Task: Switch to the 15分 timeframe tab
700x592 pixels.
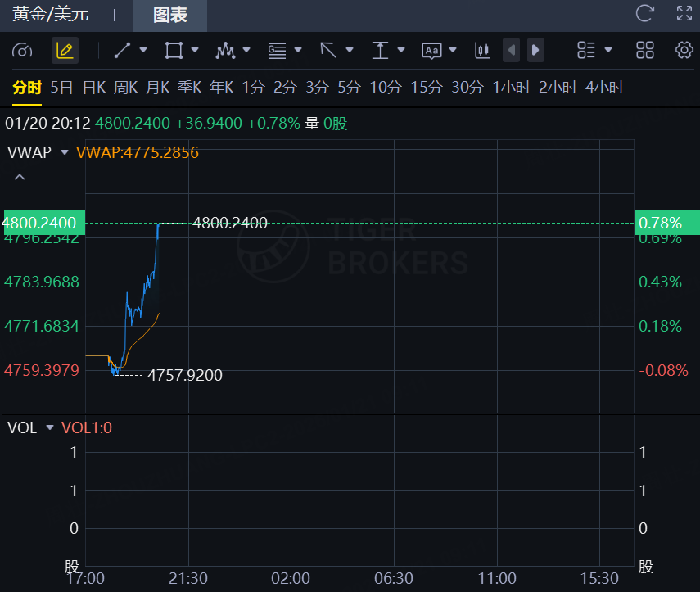Action: pos(426,88)
